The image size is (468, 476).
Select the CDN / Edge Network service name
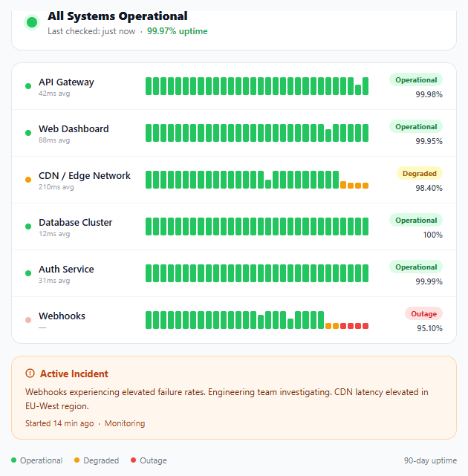tap(85, 175)
